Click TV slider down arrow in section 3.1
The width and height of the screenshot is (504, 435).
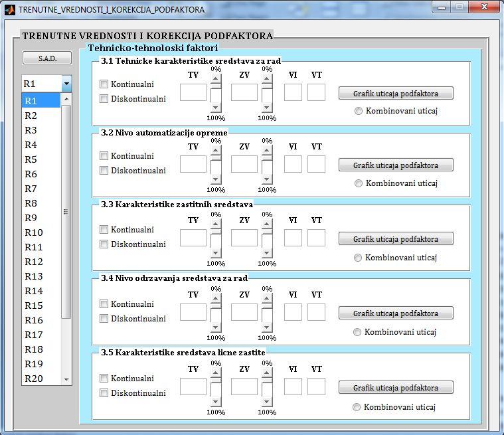pos(216,107)
